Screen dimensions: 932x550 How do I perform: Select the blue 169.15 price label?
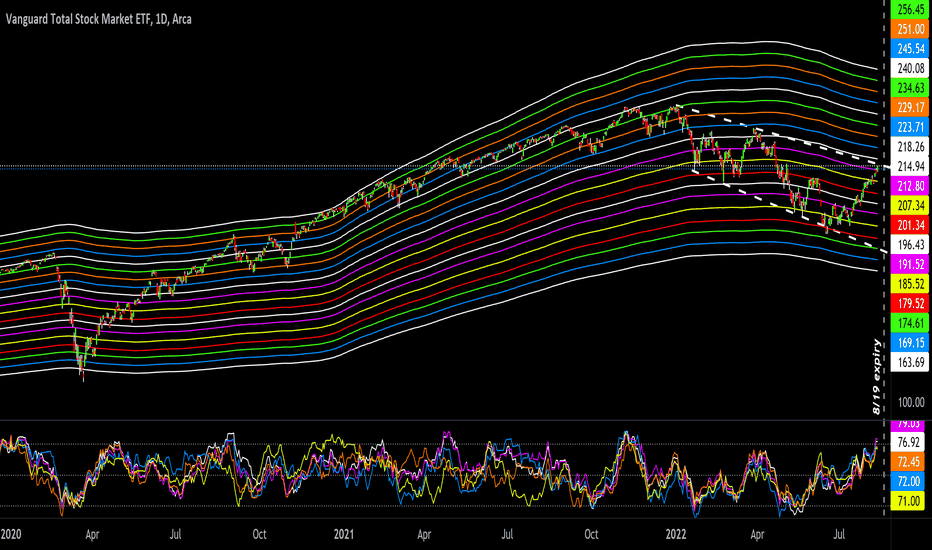(x=911, y=343)
